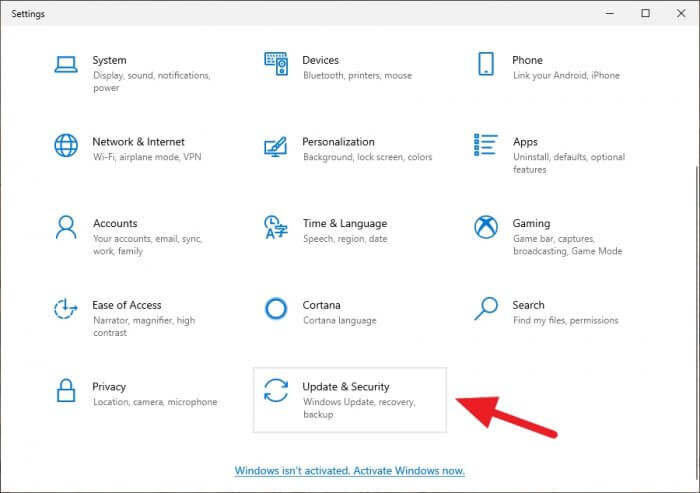Open the Update & Security refresh icon
The width and height of the screenshot is (700, 493).
(276, 390)
